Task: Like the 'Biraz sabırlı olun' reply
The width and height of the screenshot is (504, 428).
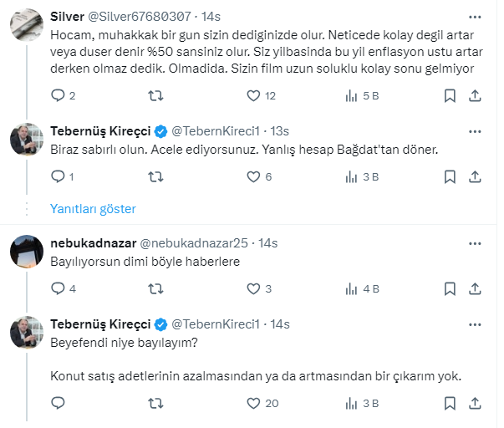Action: coord(254,176)
